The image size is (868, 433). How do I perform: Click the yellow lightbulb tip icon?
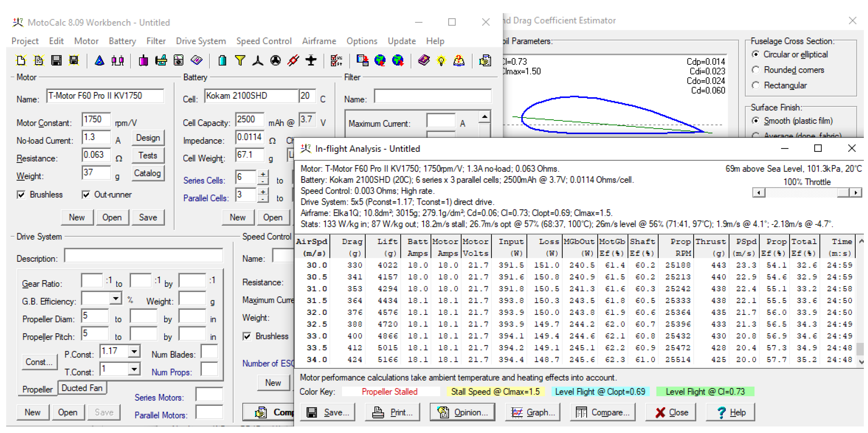pyautogui.click(x=441, y=61)
